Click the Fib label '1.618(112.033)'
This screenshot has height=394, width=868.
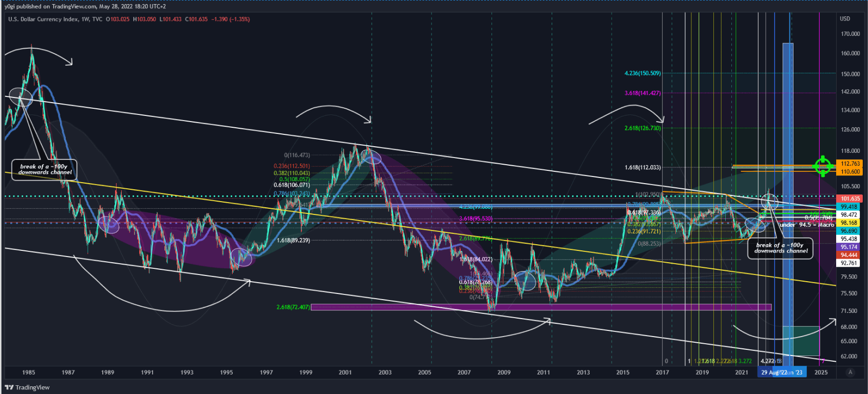tap(643, 168)
